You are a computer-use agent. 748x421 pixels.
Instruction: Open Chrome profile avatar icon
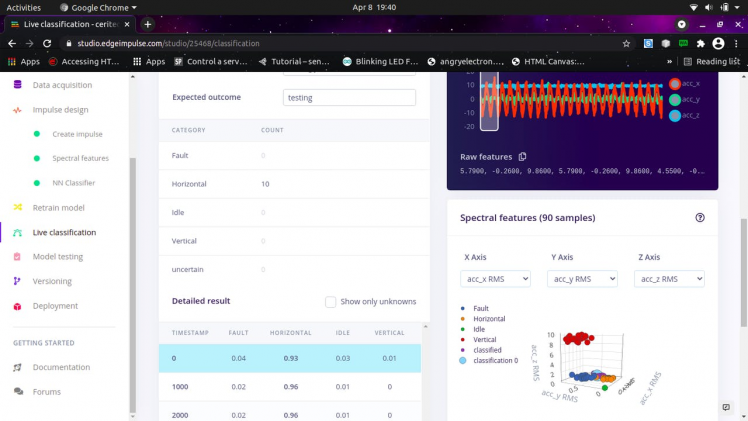click(x=718, y=43)
